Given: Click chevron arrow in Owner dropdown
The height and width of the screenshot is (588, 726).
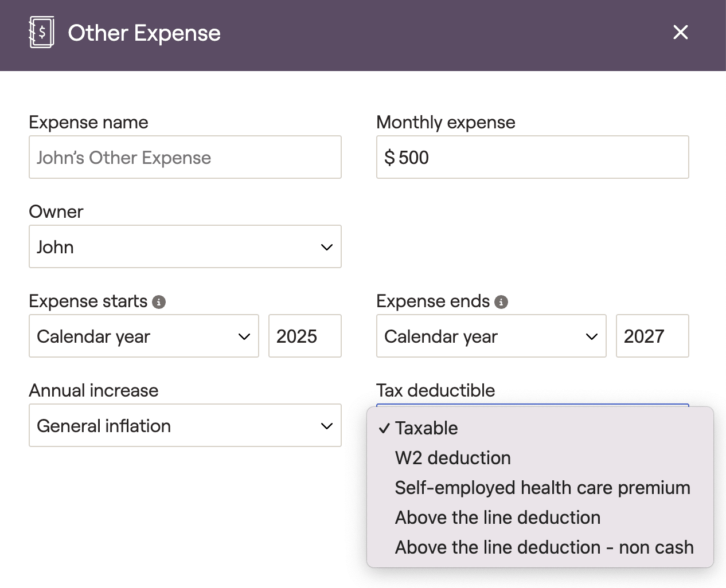Looking at the screenshot, I should (x=327, y=248).
